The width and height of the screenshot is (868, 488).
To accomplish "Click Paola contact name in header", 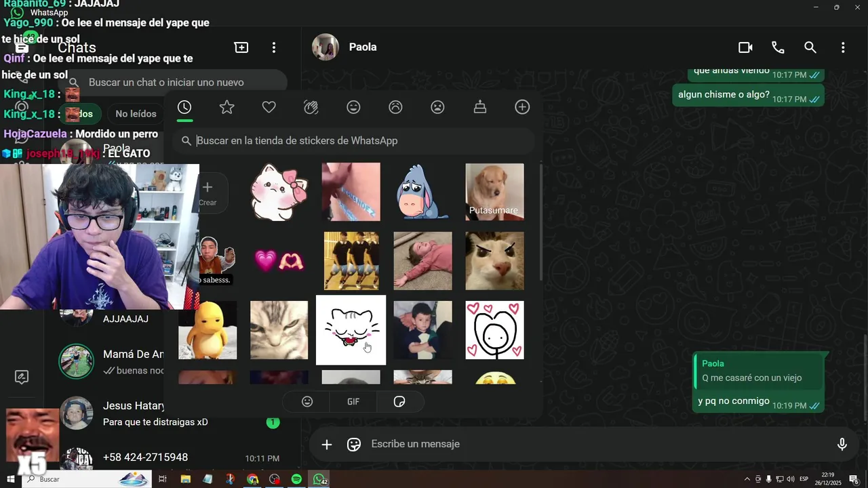I will coord(363,47).
